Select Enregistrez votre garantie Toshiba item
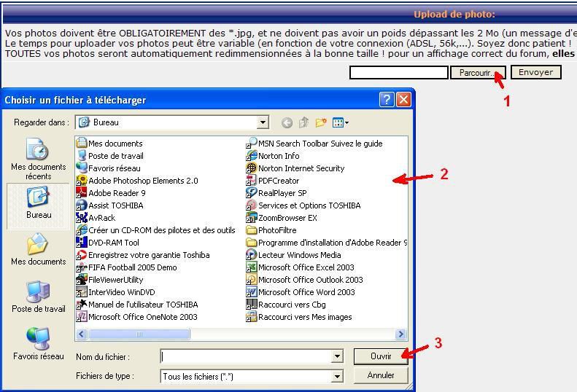The height and width of the screenshot is (392, 577). (x=143, y=255)
